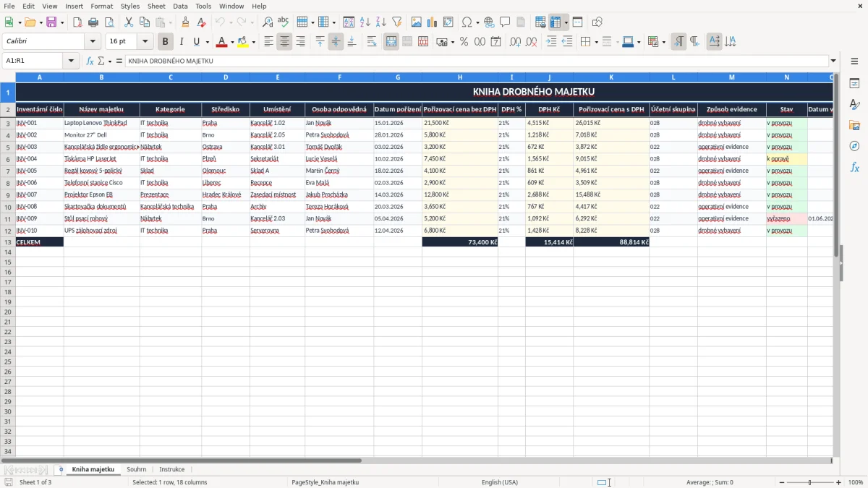Switch to the Souhrn sheet tab
Viewport: 868px width, 488px height.
(137, 469)
